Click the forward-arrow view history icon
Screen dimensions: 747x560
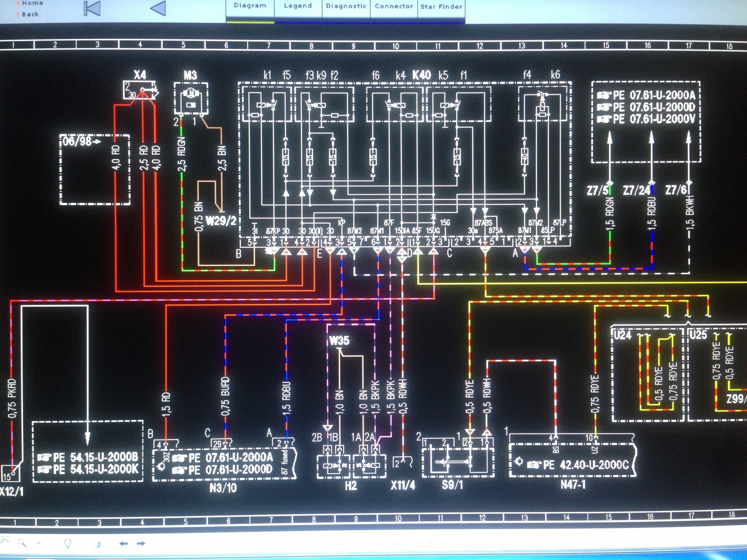(142, 544)
